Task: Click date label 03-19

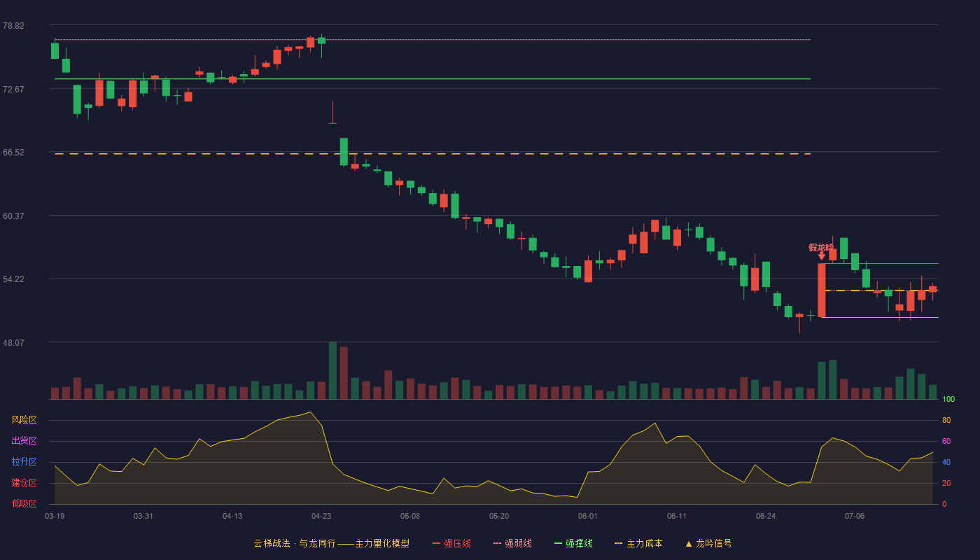Action: pyautogui.click(x=55, y=516)
